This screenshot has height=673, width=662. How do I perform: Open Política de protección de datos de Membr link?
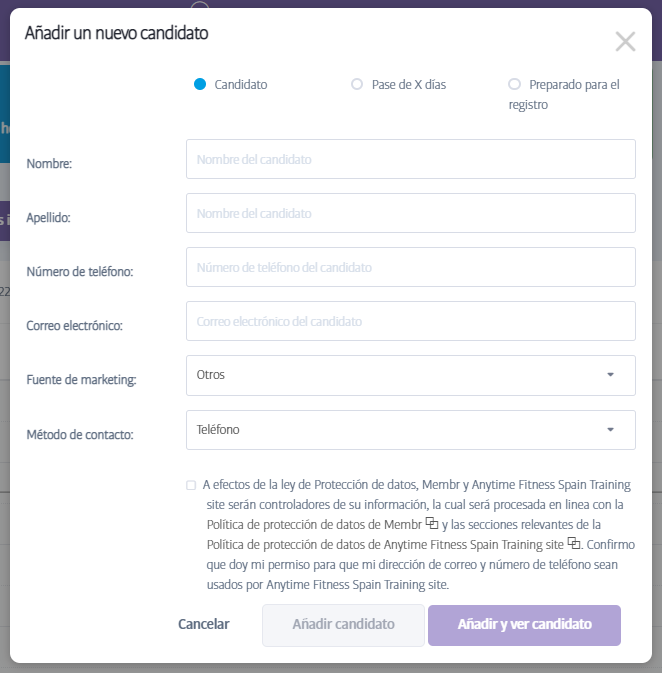point(314,524)
